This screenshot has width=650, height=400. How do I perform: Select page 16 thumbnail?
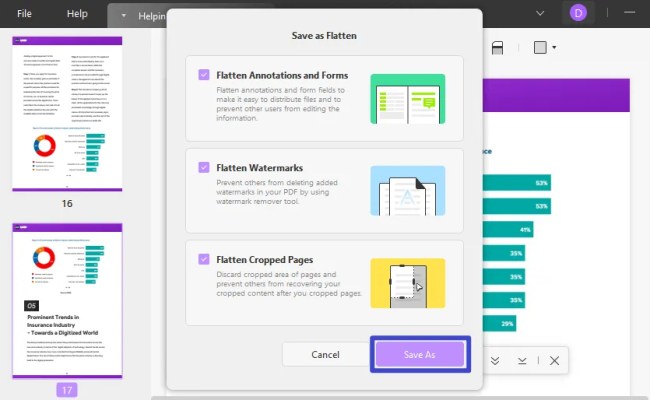coord(67,114)
